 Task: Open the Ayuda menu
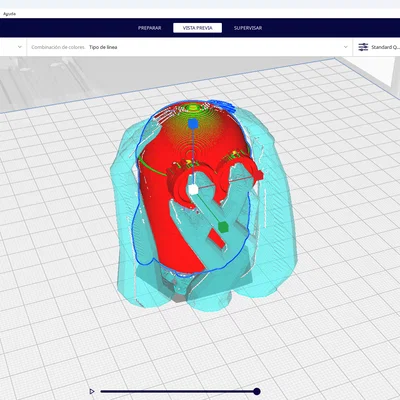coord(9,14)
